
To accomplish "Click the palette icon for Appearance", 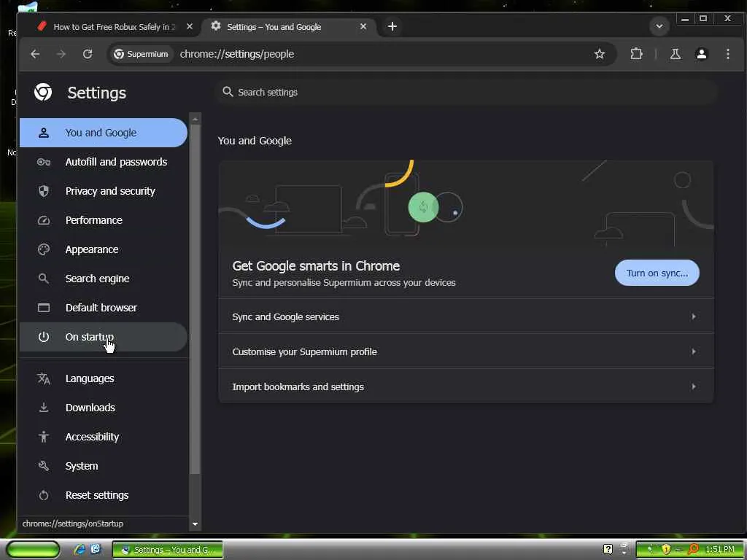I will [43, 249].
